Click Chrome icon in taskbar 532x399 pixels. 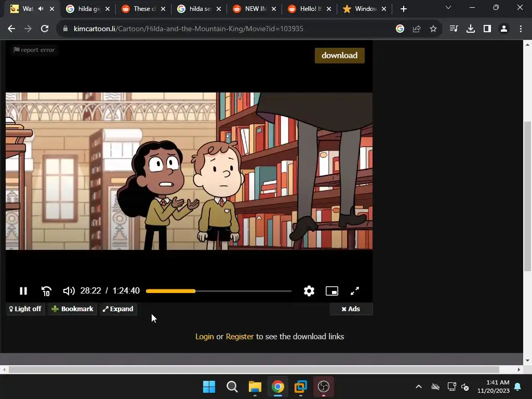point(277,387)
